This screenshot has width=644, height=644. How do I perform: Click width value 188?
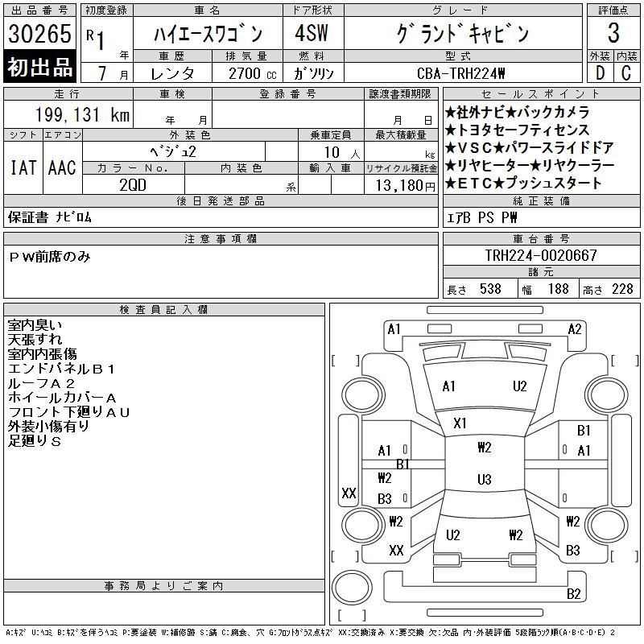pos(558,289)
